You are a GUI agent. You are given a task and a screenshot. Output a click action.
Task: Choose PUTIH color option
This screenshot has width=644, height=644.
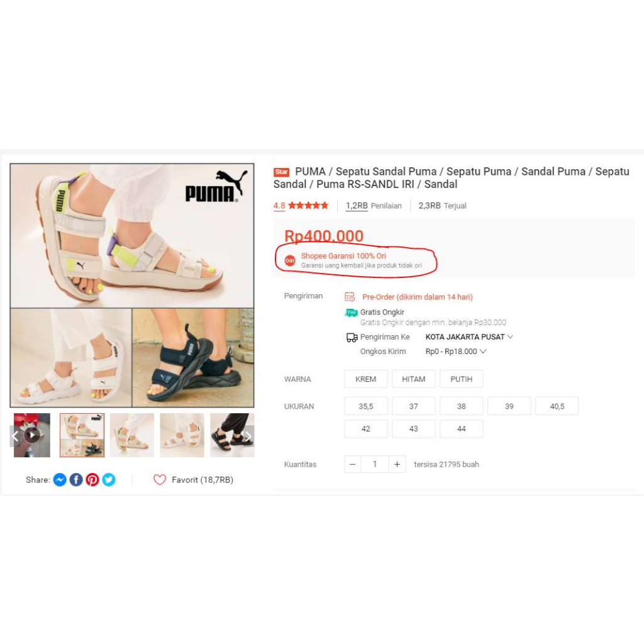click(461, 379)
